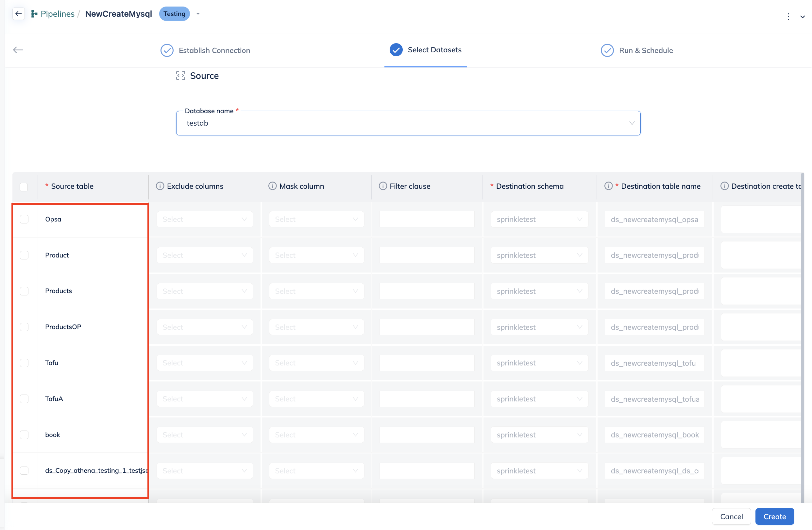Click the Filter clause field for Products

427,291
